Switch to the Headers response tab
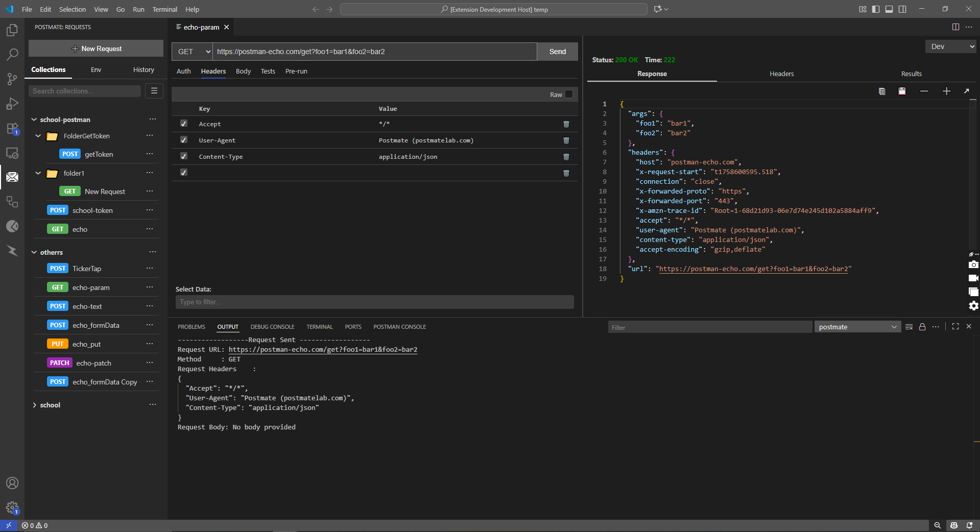The width and height of the screenshot is (980, 532). [781, 74]
